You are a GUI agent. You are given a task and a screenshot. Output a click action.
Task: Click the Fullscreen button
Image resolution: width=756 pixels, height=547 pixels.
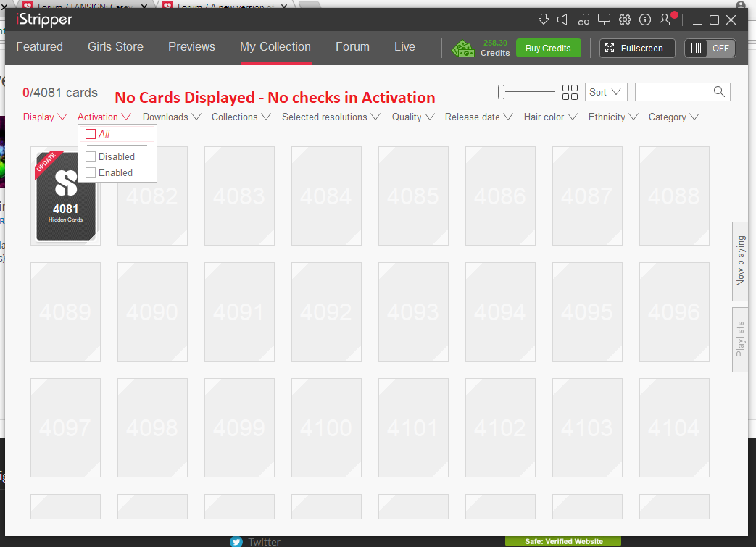[637, 49]
